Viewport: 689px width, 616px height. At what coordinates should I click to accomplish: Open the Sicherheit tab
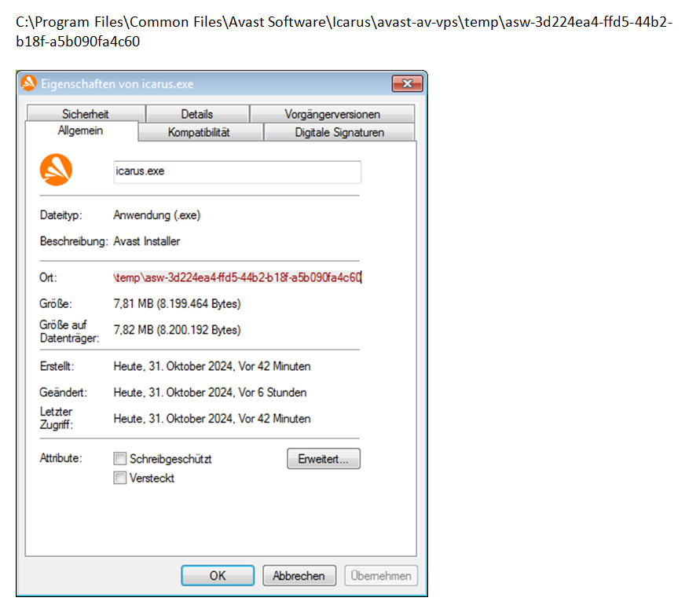point(86,114)
